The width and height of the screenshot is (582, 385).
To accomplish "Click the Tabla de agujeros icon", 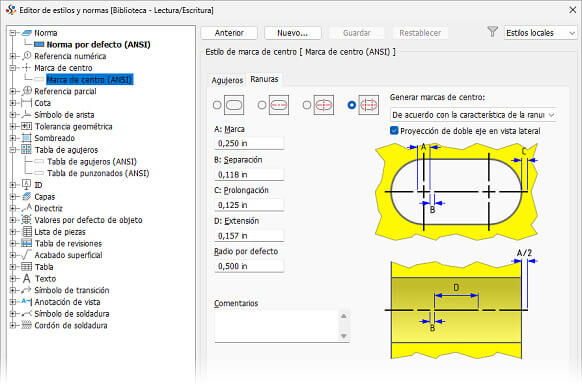I will (x=26, y=150).
